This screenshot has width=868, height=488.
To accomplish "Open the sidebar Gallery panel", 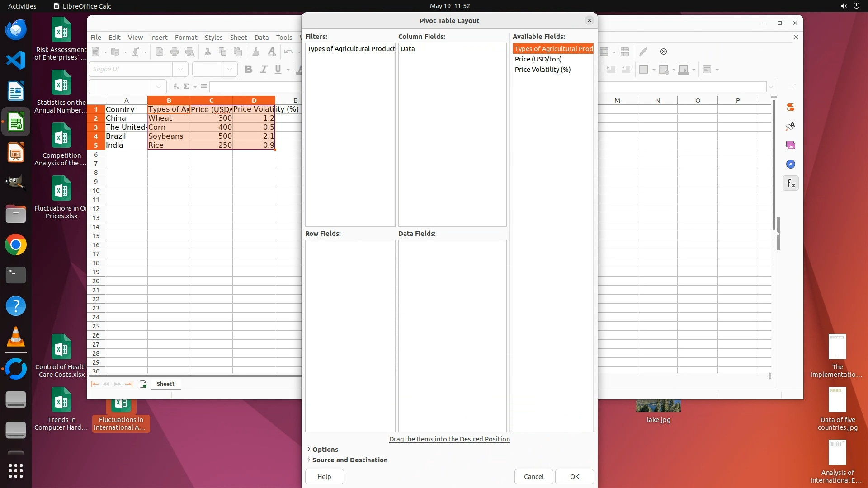I will point(790,145).
